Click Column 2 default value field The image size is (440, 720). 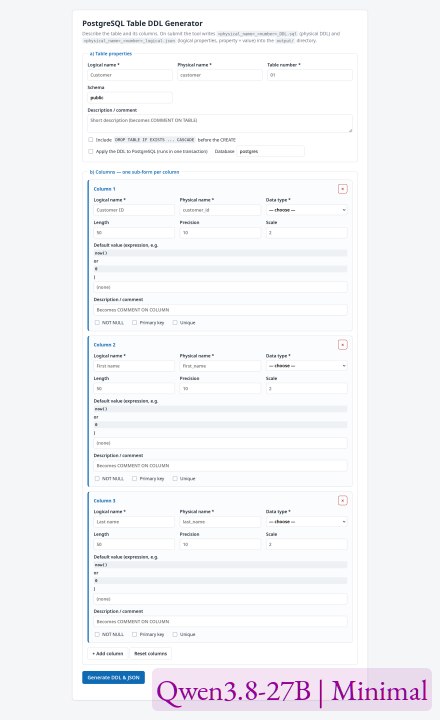click(220, 443)
